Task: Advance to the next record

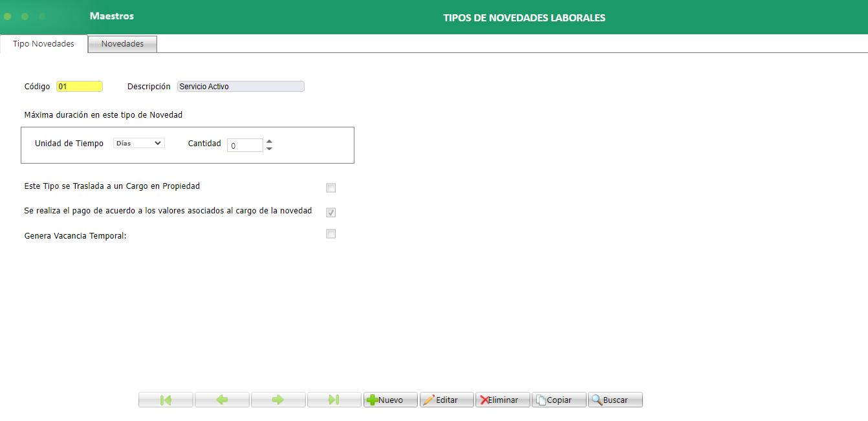Action: click(278, 400)
